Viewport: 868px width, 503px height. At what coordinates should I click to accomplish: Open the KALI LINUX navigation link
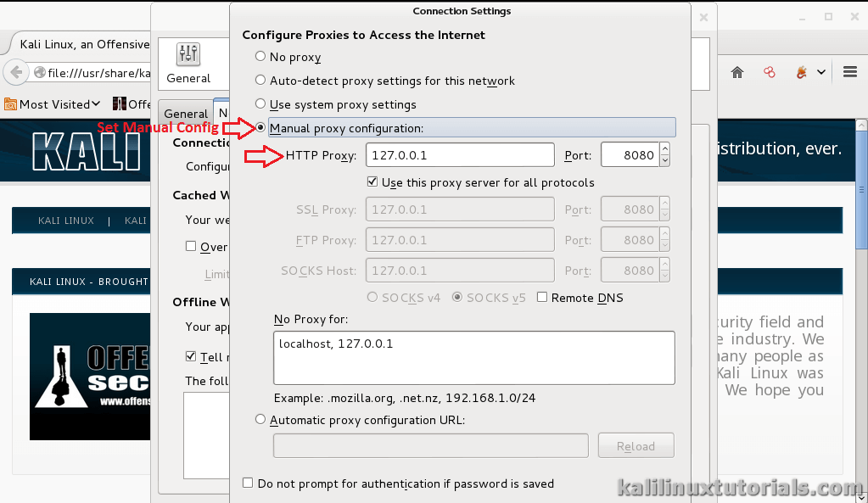(x=65, y=221)
